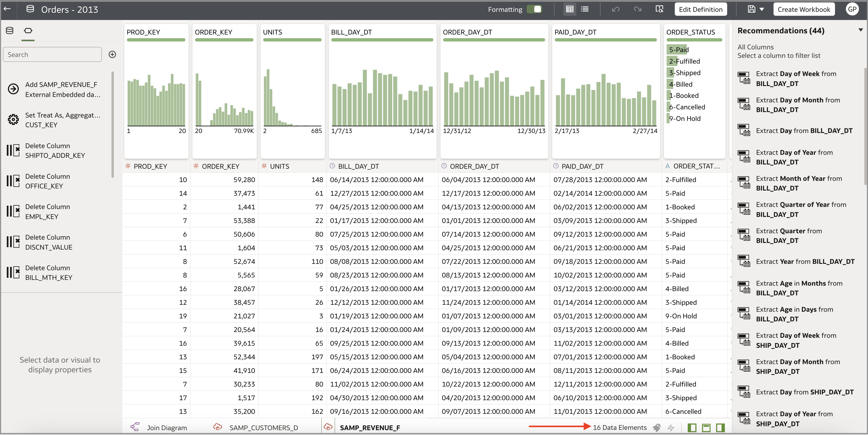Viewport: 868px width, 435px height.
Task: Click the redo arrow icon
Action: coord(638,9)
